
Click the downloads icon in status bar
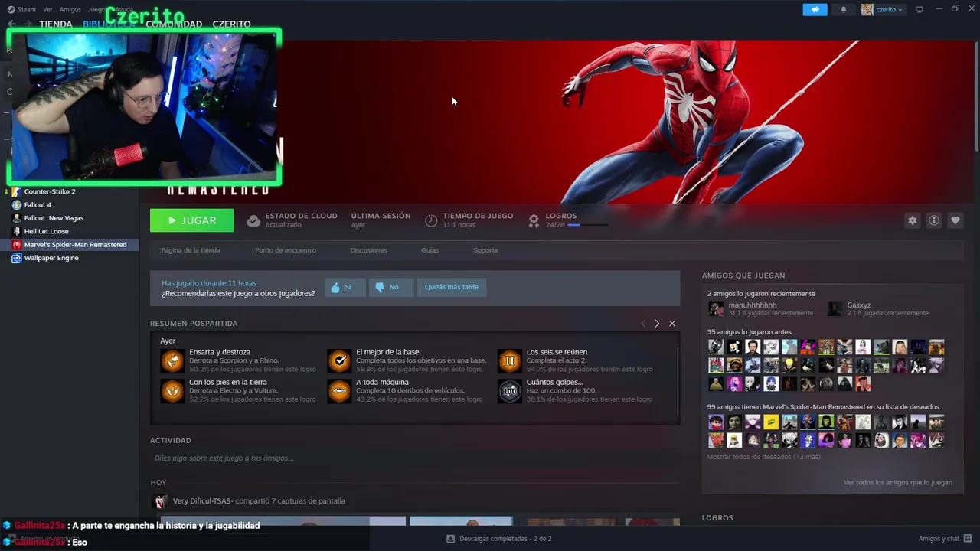click(450, 539)
